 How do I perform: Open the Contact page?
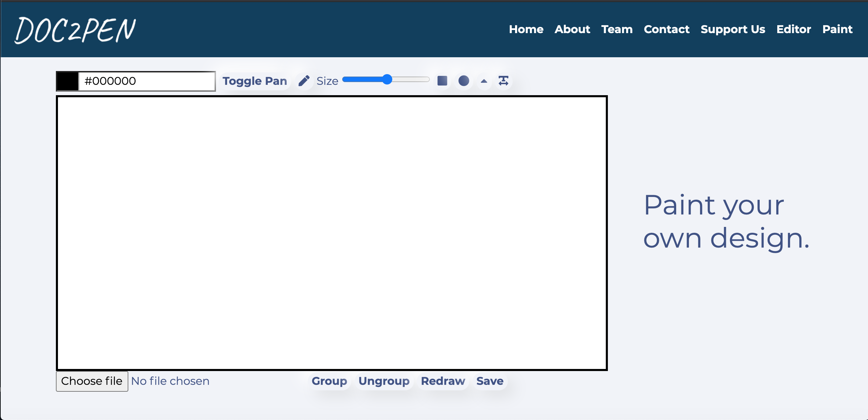pyautogui.click(x=667, y=29)
